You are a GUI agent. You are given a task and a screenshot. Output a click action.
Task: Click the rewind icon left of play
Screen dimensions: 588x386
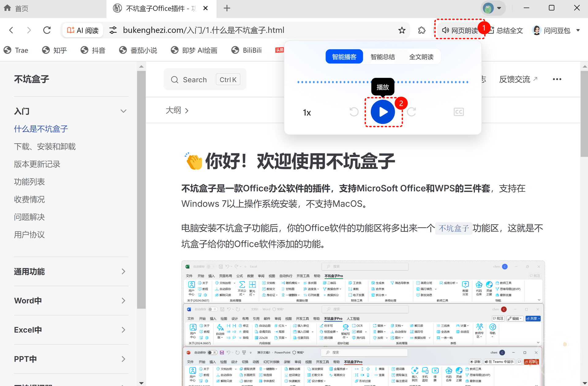tap(354, 112)
